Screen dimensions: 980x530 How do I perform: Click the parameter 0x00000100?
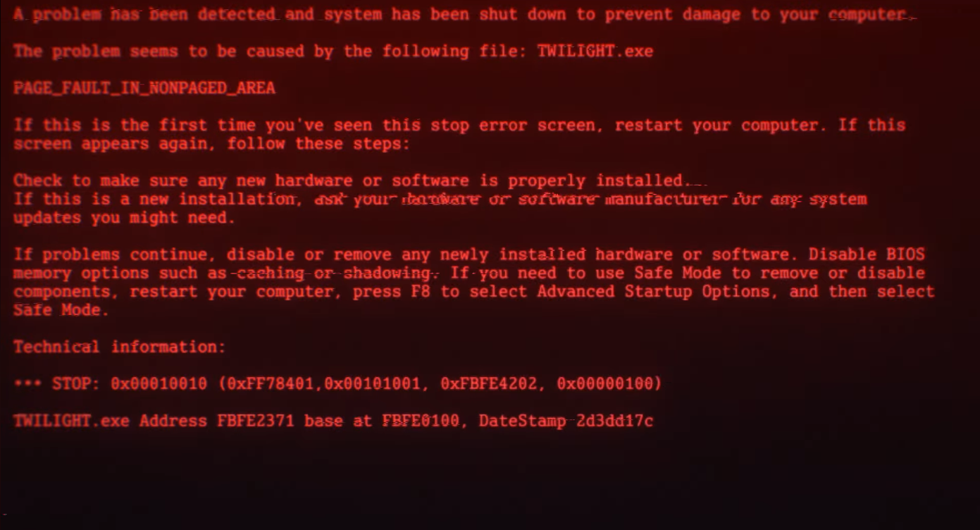606,383
